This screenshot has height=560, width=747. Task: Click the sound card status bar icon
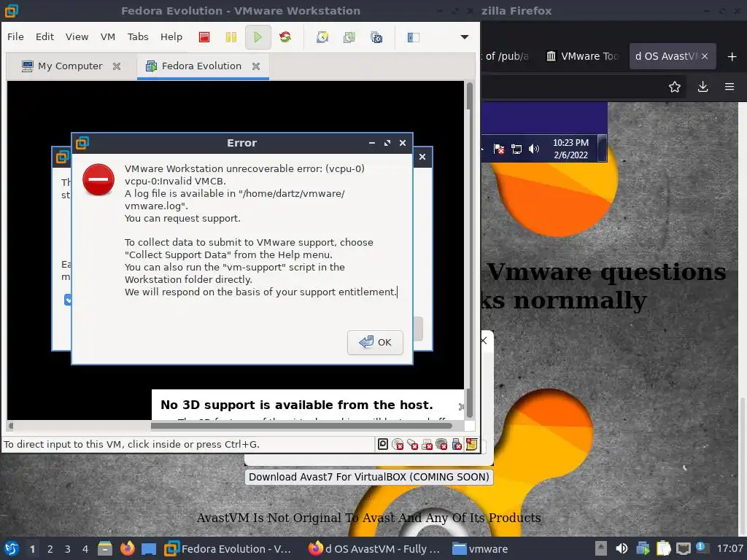[x=441, y=444]
